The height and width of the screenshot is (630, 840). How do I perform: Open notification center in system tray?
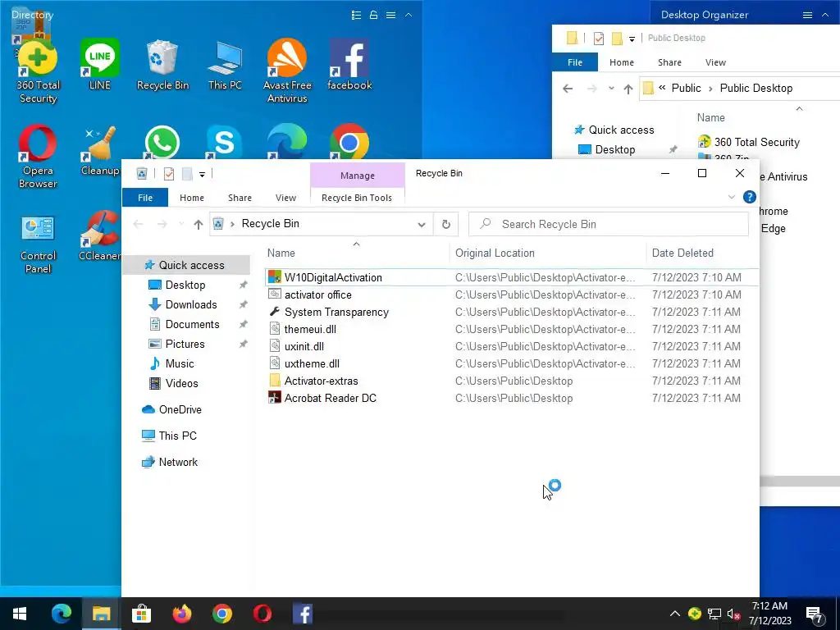(815, 614)
